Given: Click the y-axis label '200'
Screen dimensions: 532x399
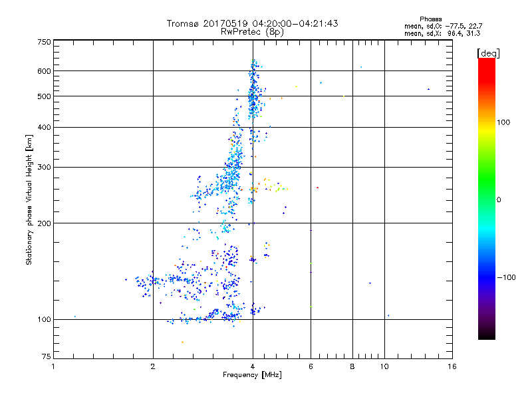Looking at the screenshot, I should [x=44, y=223].
